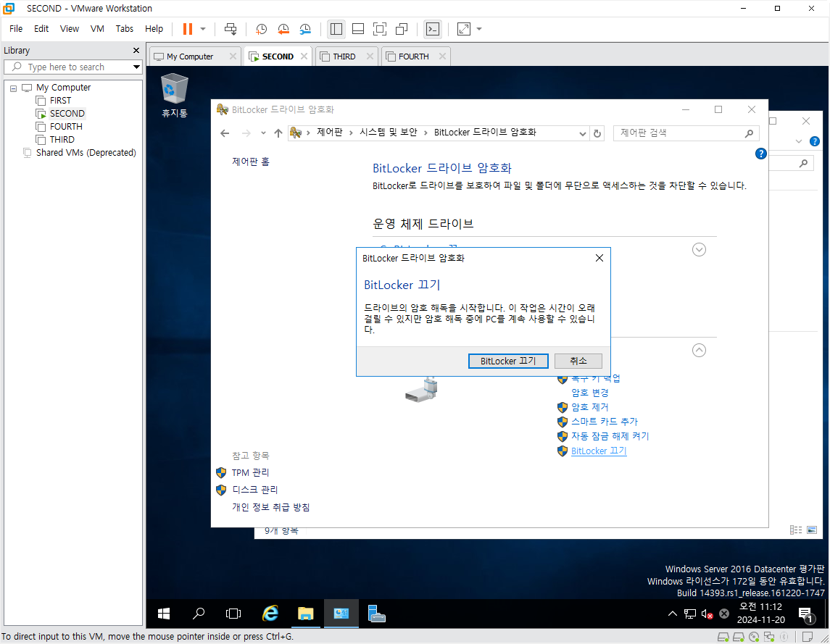The image size is (830, 644).
Task: Click the 제어판 검색 search box
Action: (x=686, y=133)
